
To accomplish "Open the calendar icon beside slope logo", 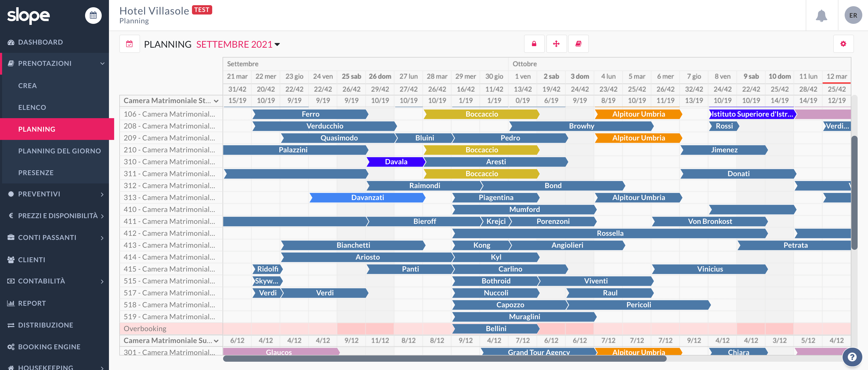I will [93, 16].
